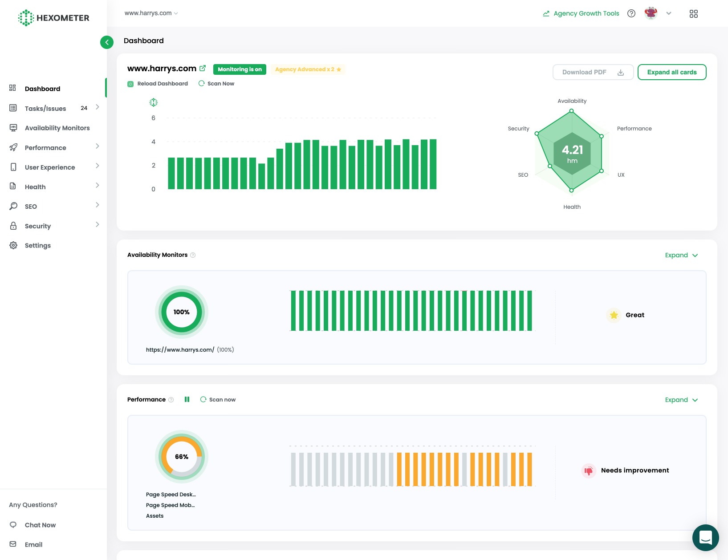The height and width of the screenshot is (560, 728).
Task: Click Settings gear icon in sidebar
Action: pos(13,245)
